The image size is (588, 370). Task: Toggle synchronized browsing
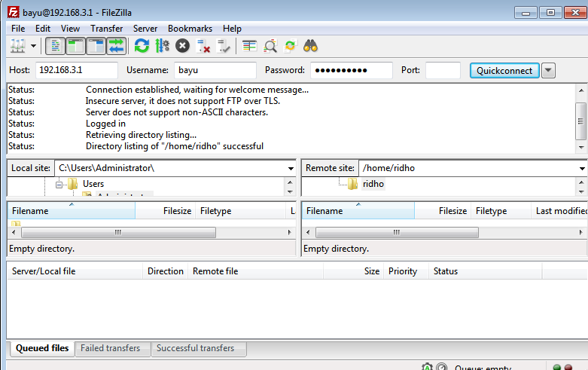[x=291, y=46]
